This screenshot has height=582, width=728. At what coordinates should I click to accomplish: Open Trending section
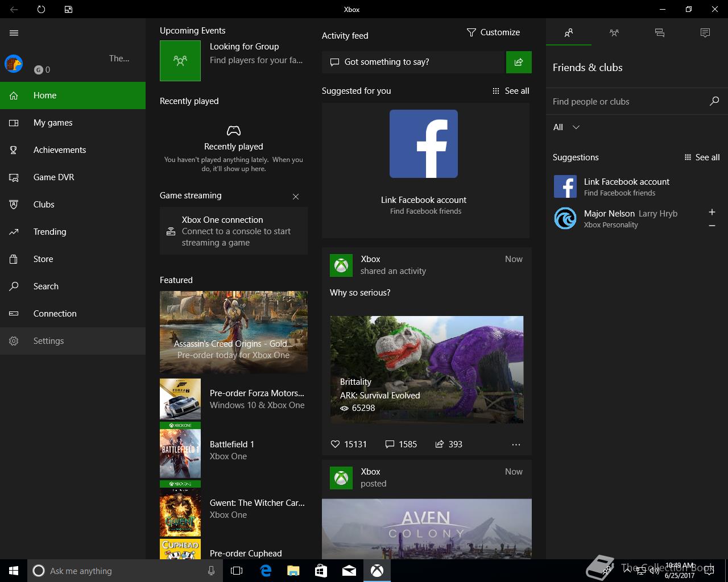pos(73,232)
